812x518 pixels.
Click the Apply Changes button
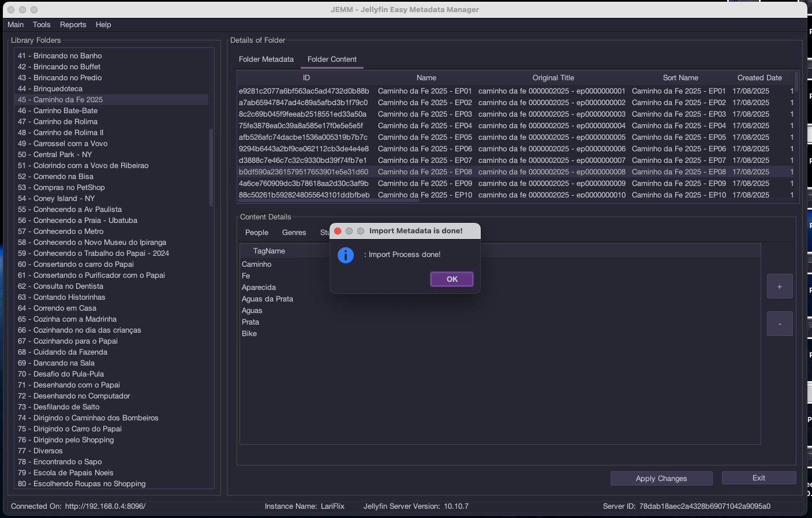[661, 479]
